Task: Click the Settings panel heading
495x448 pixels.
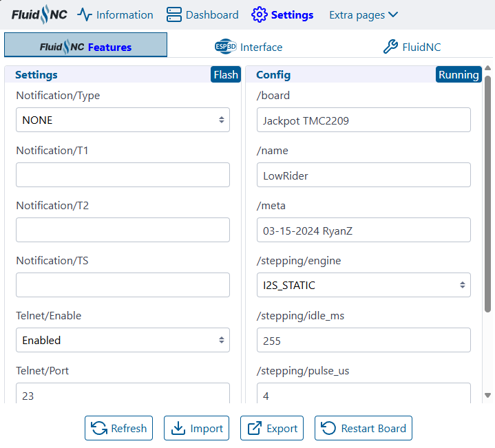Action: click(36, 75)
